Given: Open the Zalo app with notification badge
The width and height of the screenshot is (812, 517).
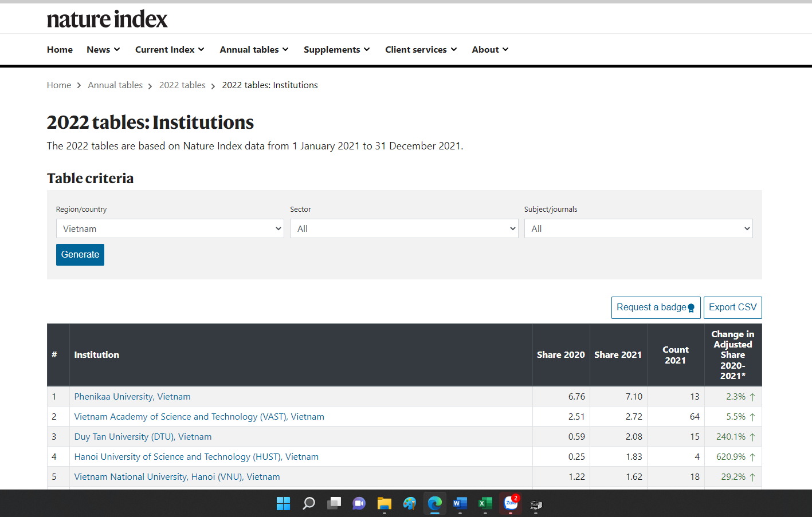Looking at the screenshot, I should click(511, 503).
